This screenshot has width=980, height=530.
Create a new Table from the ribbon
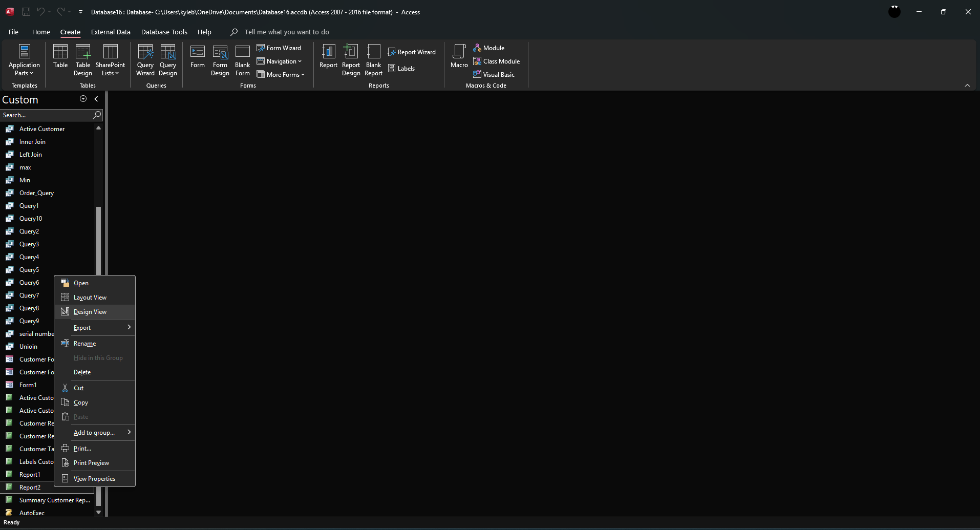pyautogui.click(x=60, y=56)
